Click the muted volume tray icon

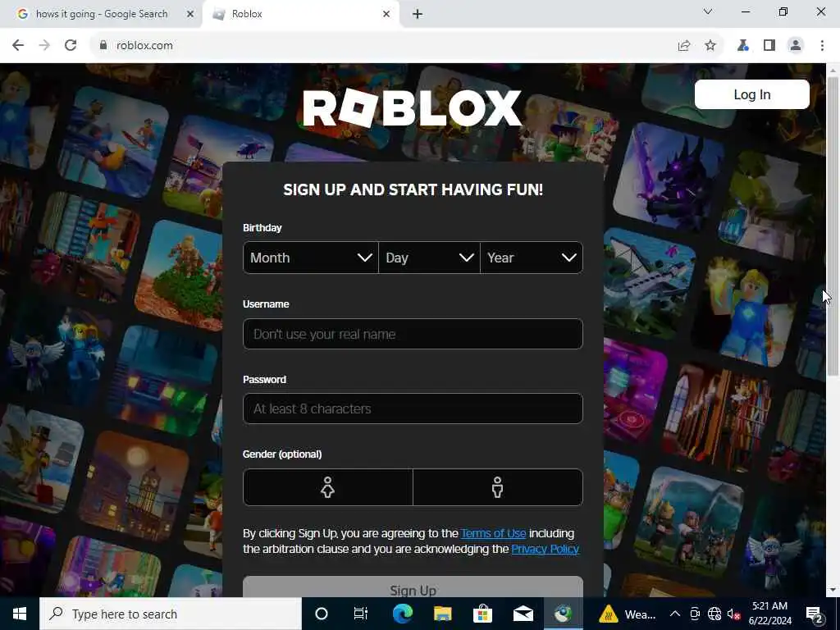coord(734,614)
